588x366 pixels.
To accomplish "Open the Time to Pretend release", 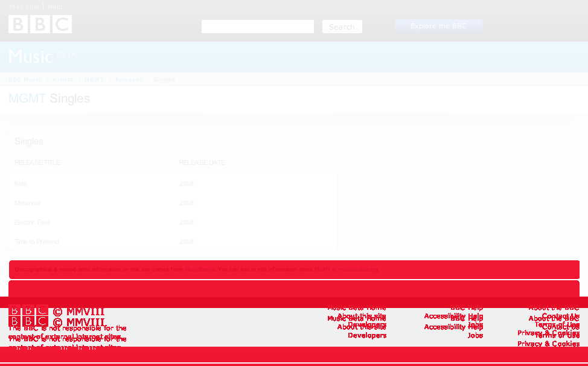I will (37, 242).
